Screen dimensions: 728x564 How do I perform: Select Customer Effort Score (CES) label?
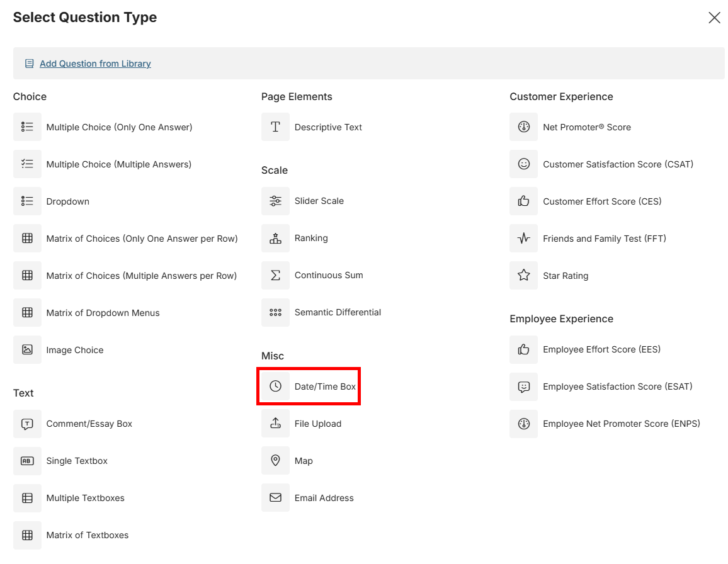(x=602, y=201)
